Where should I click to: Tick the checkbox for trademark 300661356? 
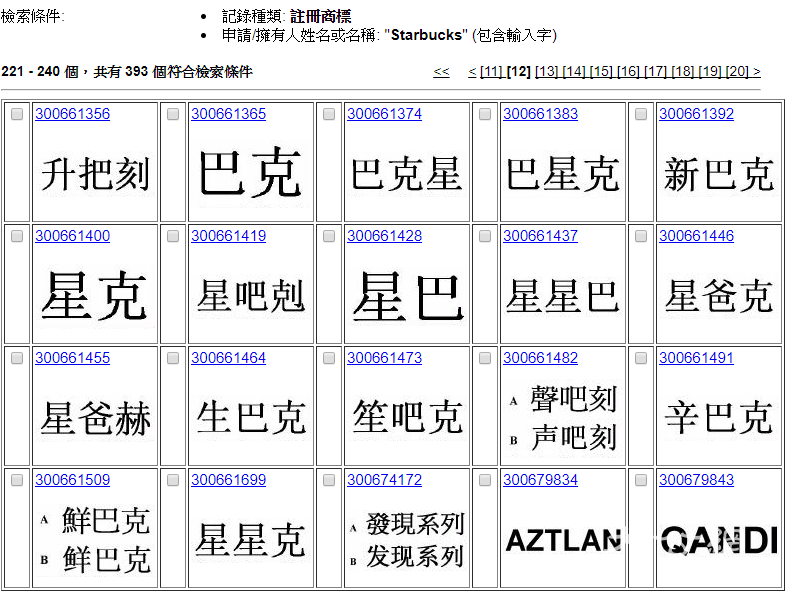click(x=17, y=114)
